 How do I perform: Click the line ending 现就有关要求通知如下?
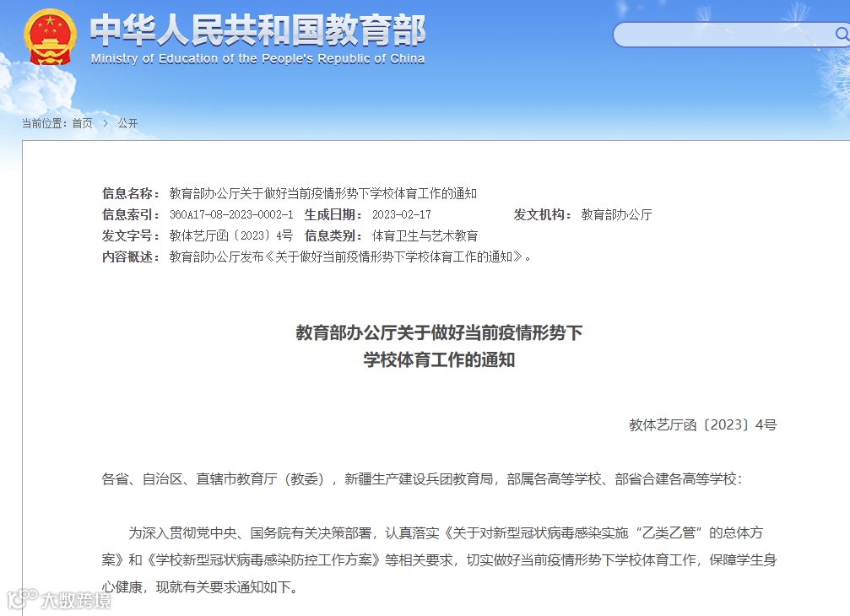pos(199,586)
